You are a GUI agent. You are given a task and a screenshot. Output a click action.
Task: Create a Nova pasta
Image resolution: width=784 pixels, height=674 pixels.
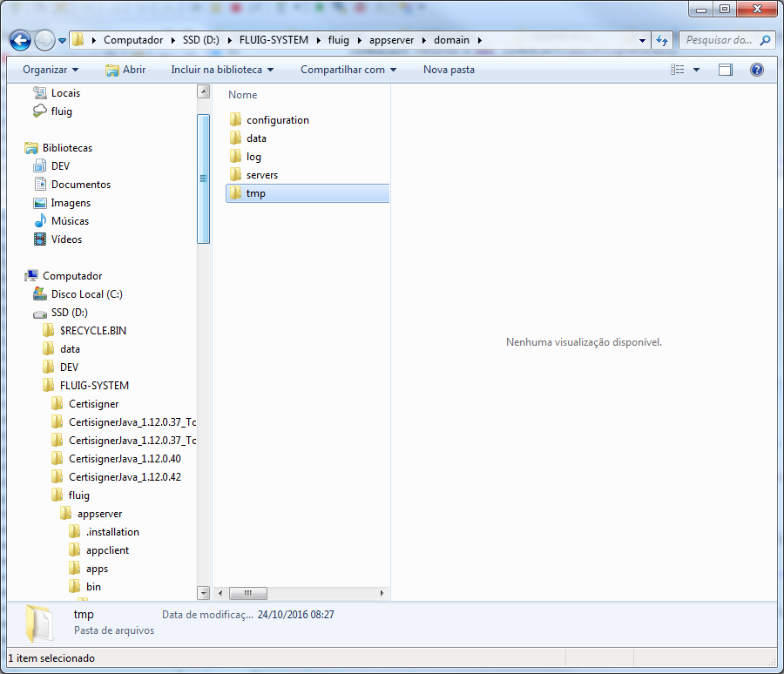(449, 70)
